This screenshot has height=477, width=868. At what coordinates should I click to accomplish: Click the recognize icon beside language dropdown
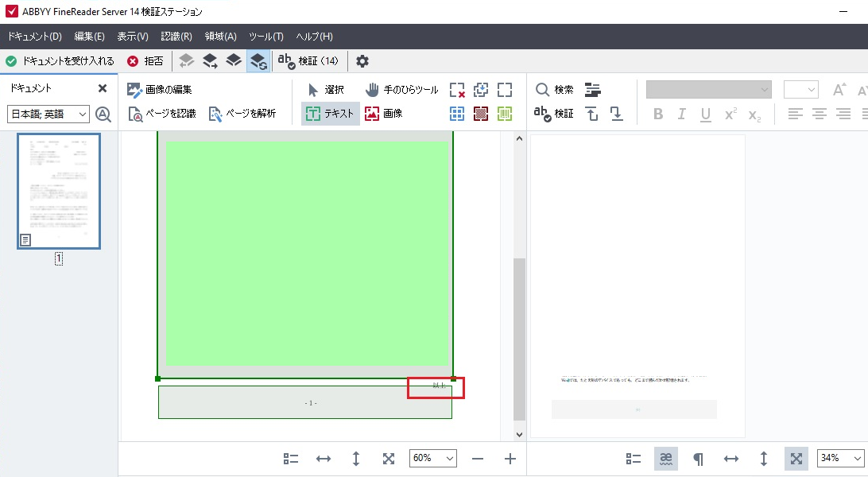[103, 114]
